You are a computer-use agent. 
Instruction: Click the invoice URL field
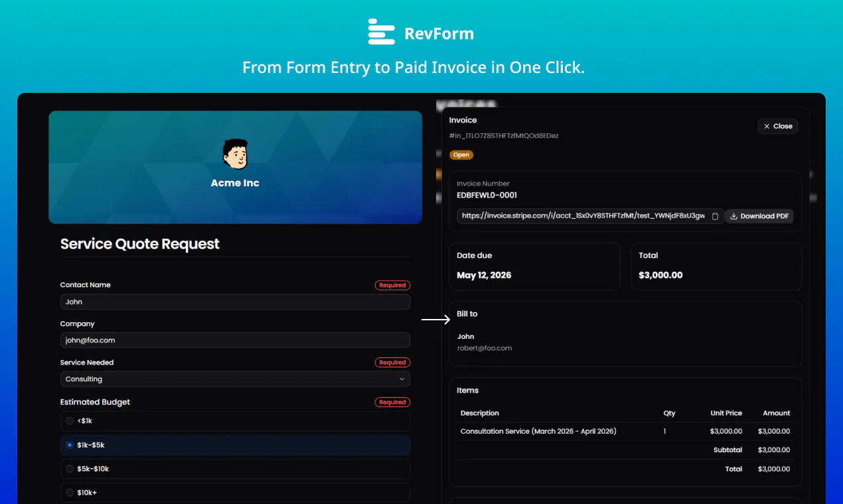tap(590, 216)
